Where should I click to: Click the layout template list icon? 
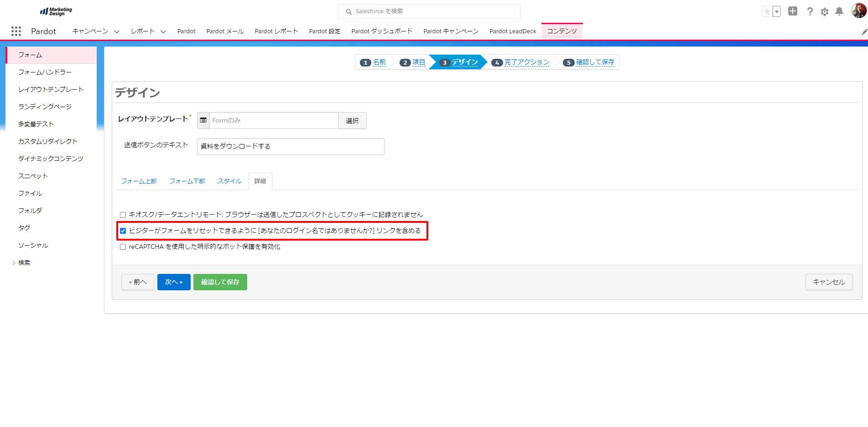tap(203, 120)
